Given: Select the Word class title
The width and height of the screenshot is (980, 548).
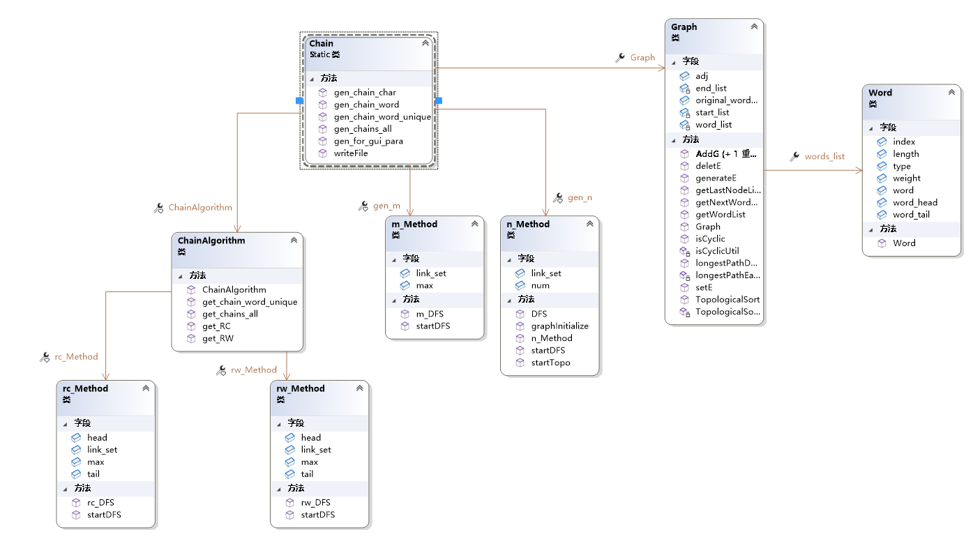Looking at the screenshot, I should point(880,92).
